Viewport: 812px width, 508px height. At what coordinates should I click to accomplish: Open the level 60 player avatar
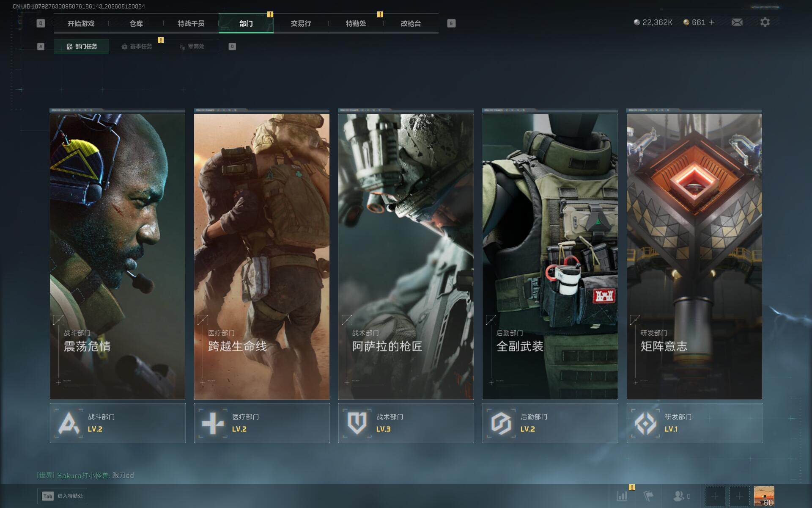(764, 496)
